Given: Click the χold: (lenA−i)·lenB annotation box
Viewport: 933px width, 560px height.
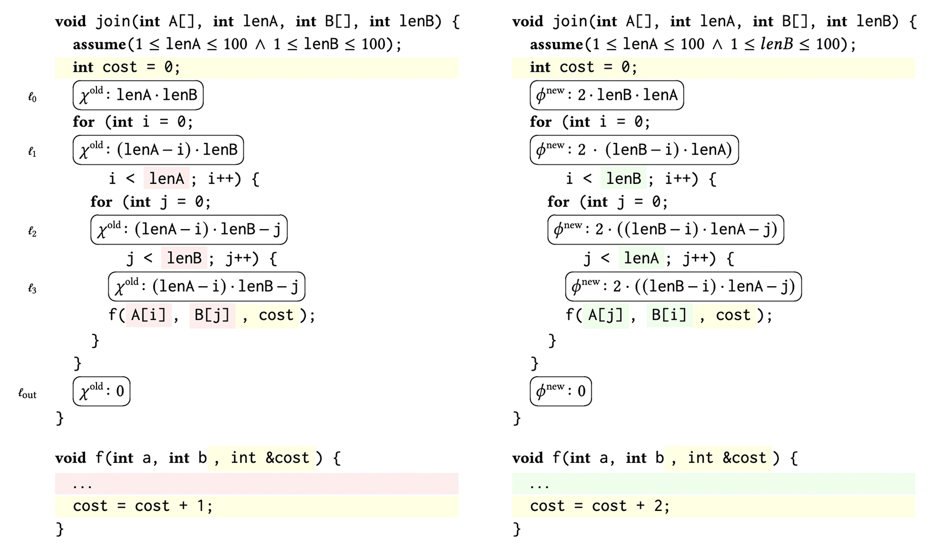Looking at the screenshot, I should coord(158,150).
